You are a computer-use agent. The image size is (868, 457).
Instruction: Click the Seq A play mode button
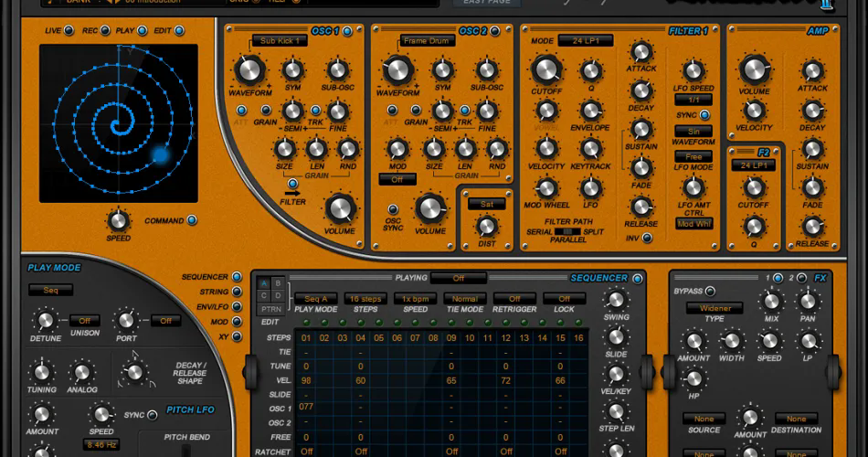315,299
